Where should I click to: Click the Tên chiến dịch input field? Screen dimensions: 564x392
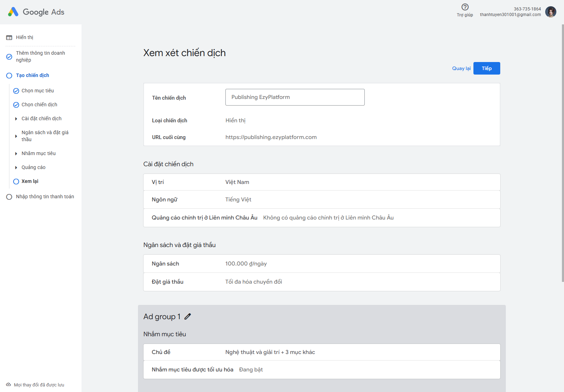tap(295, 97)
